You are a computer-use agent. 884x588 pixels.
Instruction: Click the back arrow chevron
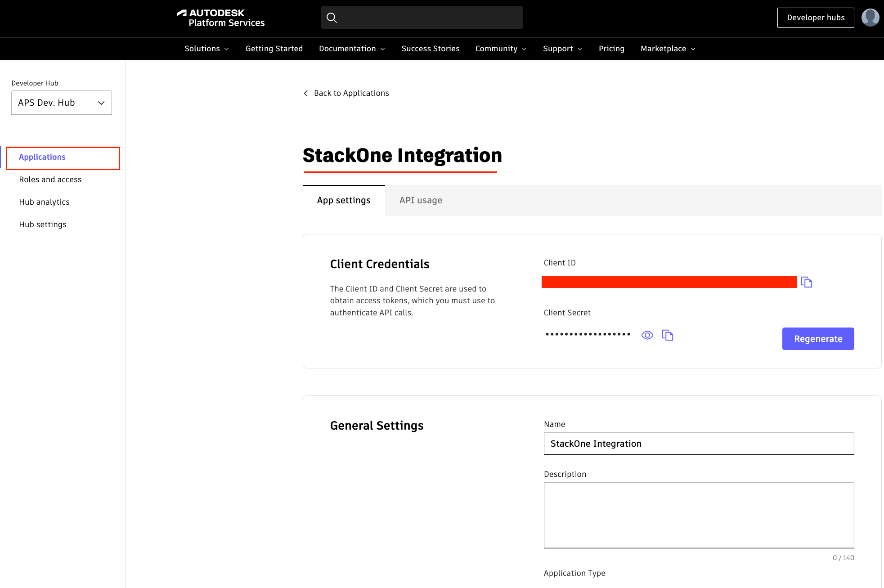[306, 93]
